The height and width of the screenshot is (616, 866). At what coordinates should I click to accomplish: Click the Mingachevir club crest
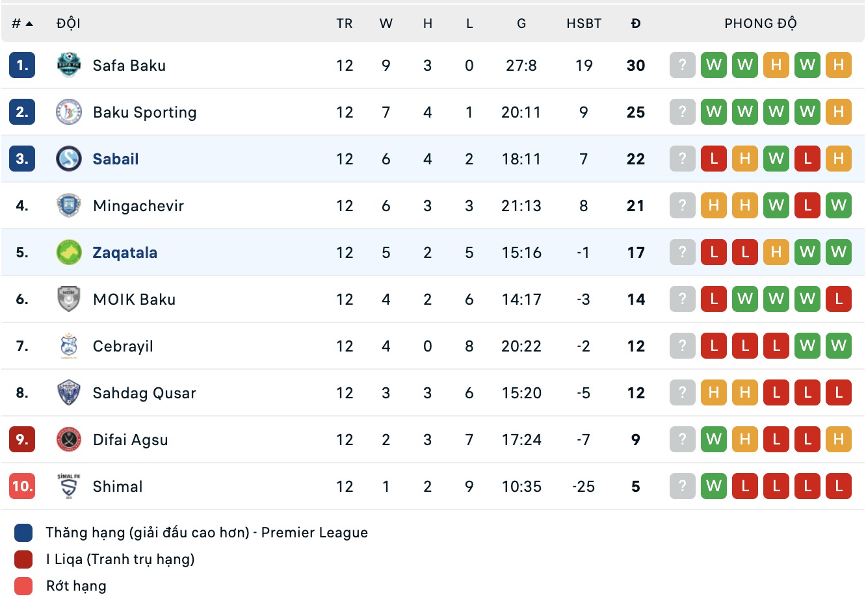[x=68, y=205]
